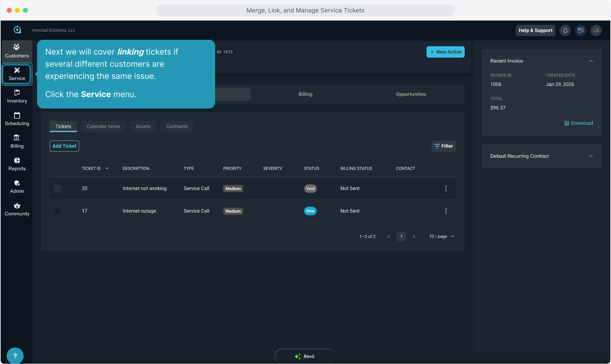
Task: Open the Inventory section
Action: pos(17,96)
